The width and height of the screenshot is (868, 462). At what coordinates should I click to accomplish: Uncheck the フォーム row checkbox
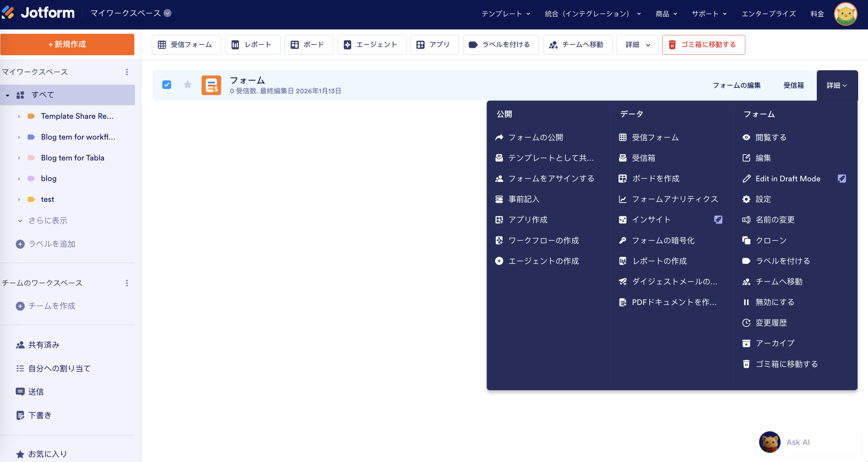(x=166, y=84)
